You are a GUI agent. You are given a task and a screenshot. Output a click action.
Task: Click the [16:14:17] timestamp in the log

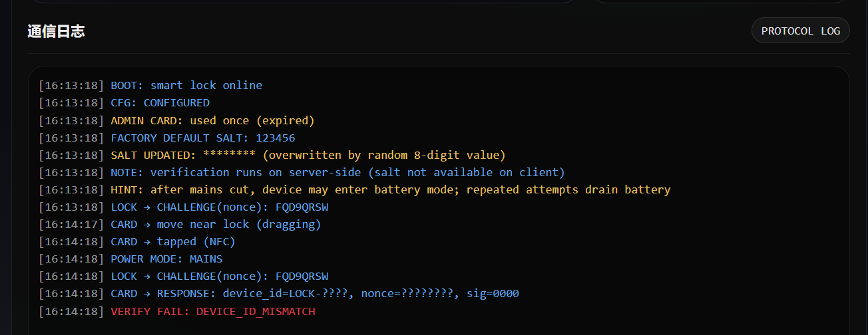click(71, 225)
